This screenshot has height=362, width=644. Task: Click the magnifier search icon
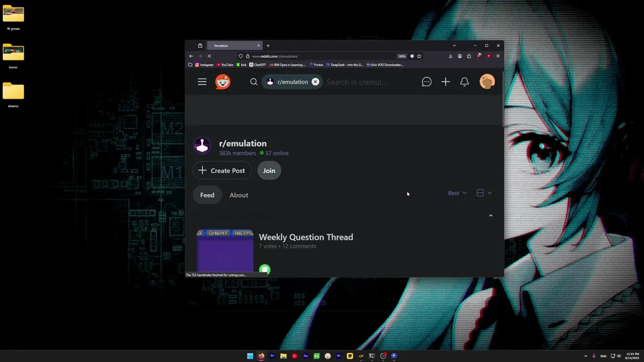click(x=254, y=82)
